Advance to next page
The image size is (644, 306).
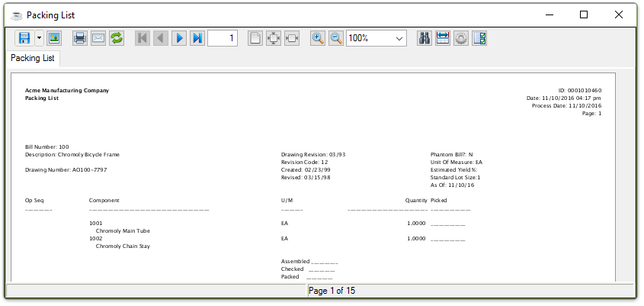[x=178, y=38]
